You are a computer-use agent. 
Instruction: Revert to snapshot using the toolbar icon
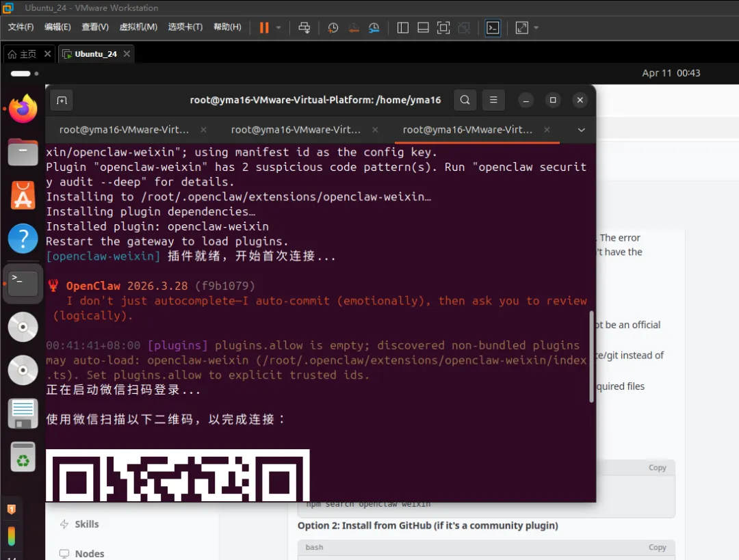354,28
